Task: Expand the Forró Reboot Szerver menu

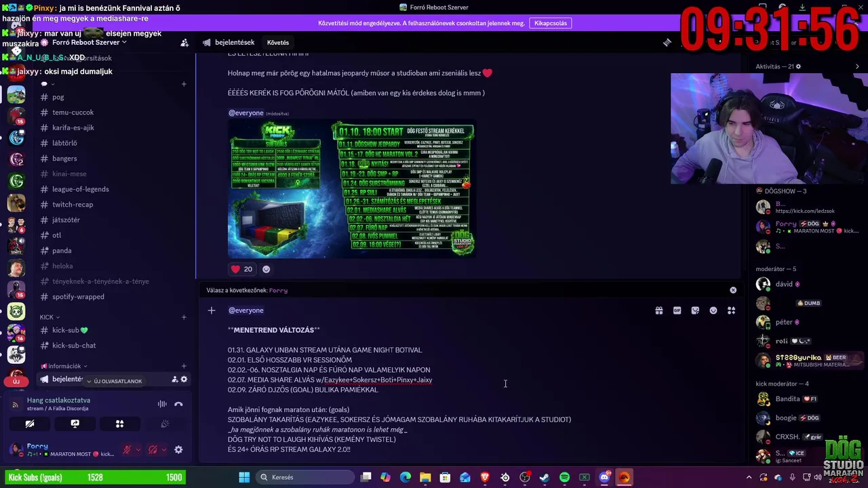Action: (x=90, y=42)
